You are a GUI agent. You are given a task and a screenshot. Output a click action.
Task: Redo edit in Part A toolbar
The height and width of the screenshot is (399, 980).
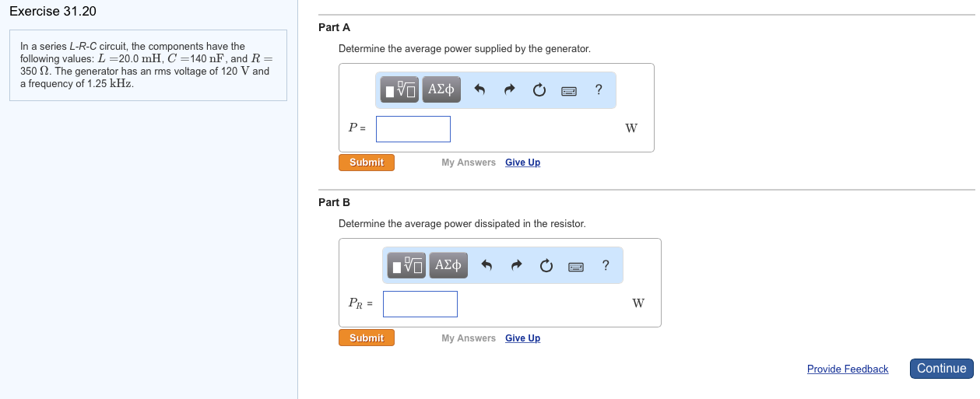click(509, 90)
